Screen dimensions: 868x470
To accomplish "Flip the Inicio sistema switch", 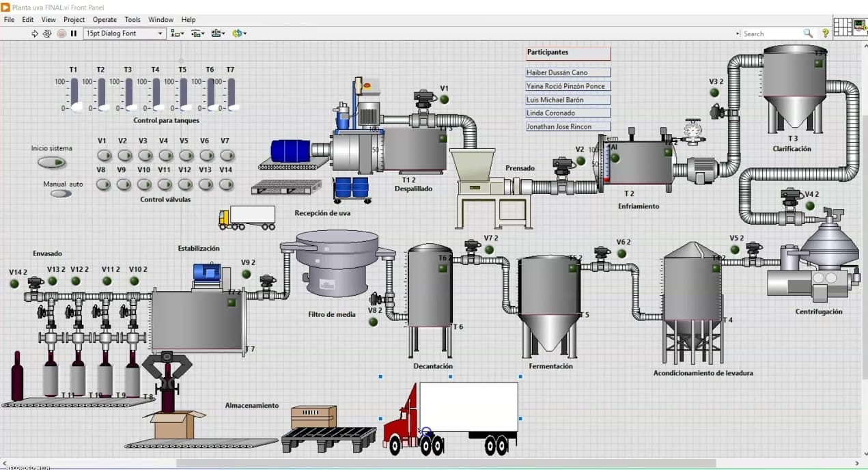I will (53, 162).
